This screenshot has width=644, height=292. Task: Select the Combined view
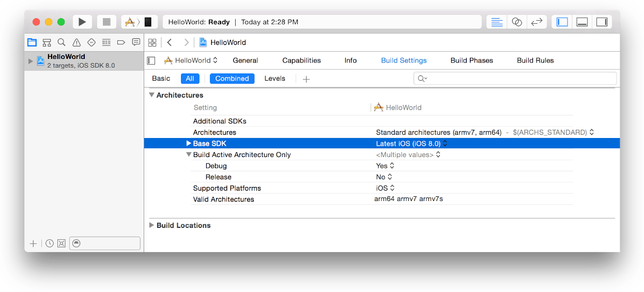[x=232, y=79]
